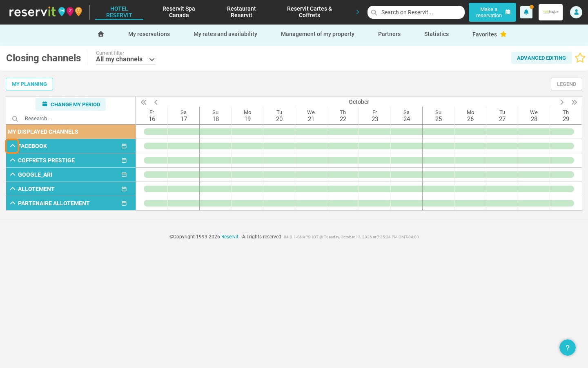
Task: Collapse the GOOGLE_ARI channel row
Action: (13, 175)
